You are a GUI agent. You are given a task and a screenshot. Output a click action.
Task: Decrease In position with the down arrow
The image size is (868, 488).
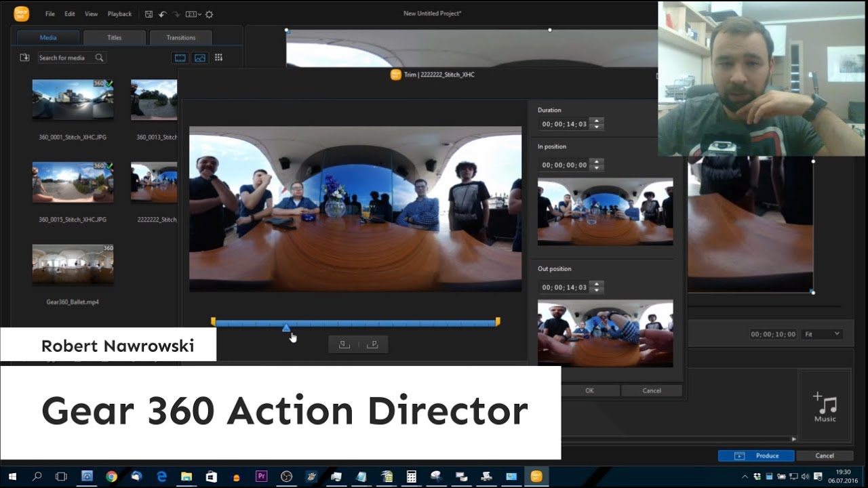597,168
